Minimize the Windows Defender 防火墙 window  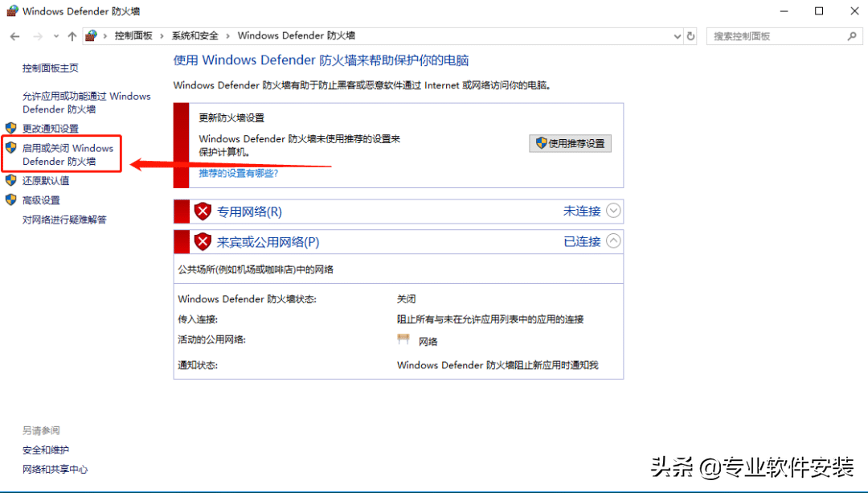click(784, 11)
